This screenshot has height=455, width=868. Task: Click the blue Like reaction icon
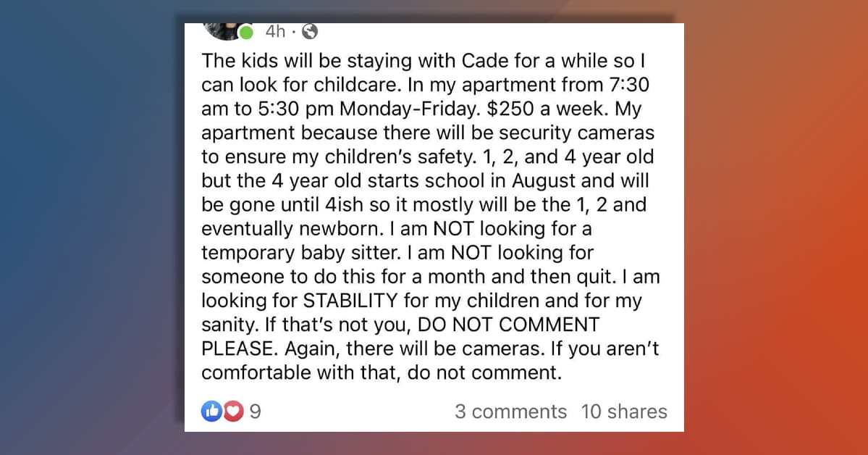pos(211,412)
